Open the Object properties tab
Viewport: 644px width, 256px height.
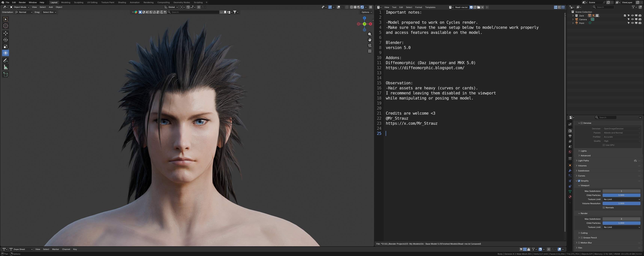570,165
